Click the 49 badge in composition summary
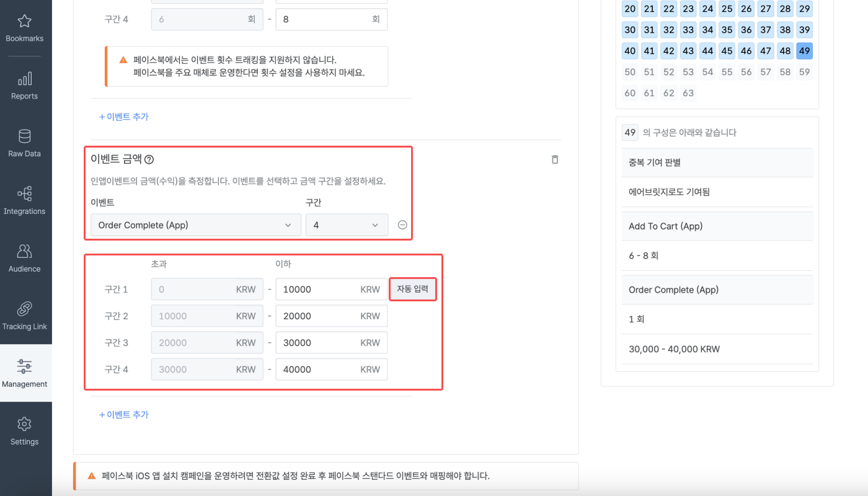This screenshot has width=868, height=496. coord(631,132)
